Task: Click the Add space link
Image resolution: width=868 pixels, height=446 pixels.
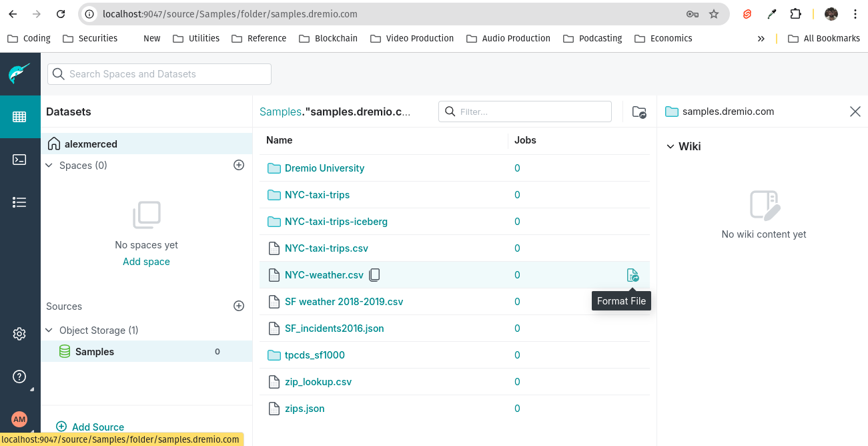Action: tap(146, 262)
